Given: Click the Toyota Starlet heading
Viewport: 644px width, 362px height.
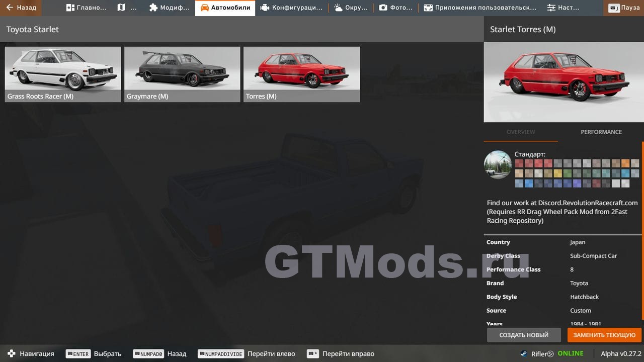Looking at the screenshot, I should tap(33, 29).
